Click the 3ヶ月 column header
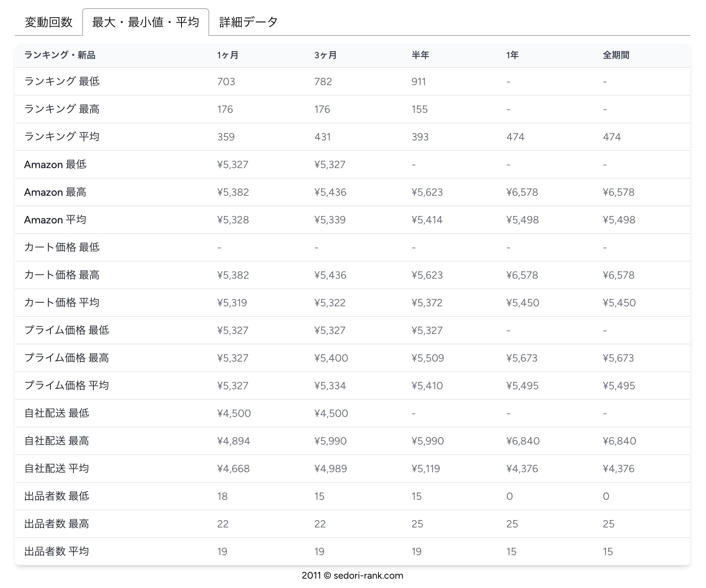 pyautogui.click(x=325, y=55)
